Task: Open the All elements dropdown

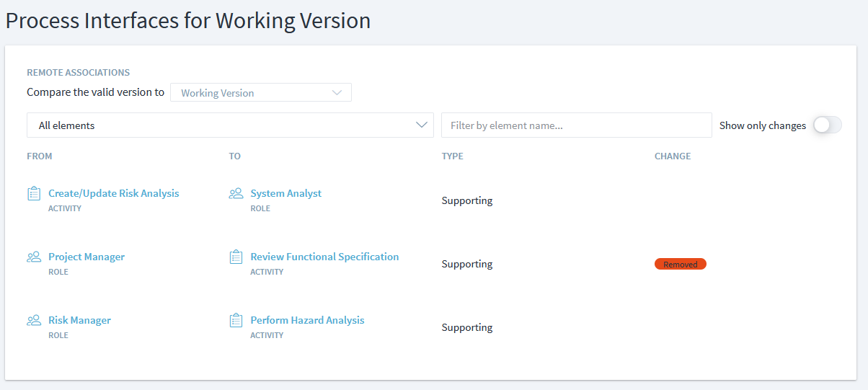Action: [x=230, y=125]
